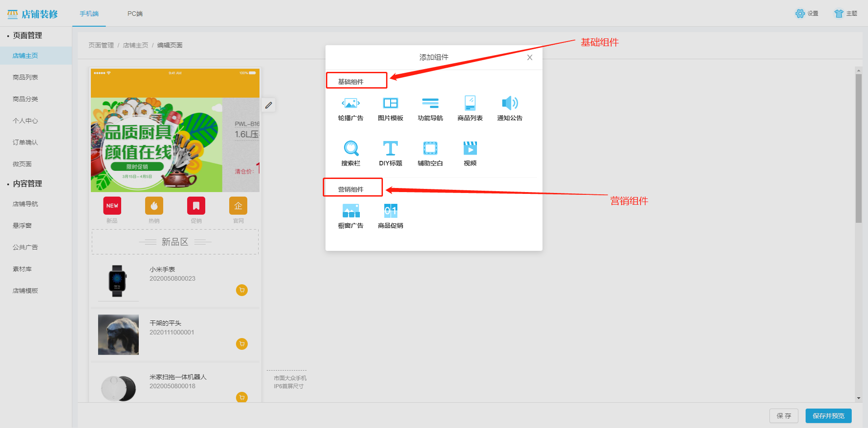Click the page vertical scrollbar
The image size is (868, 428).
point(859,148)
